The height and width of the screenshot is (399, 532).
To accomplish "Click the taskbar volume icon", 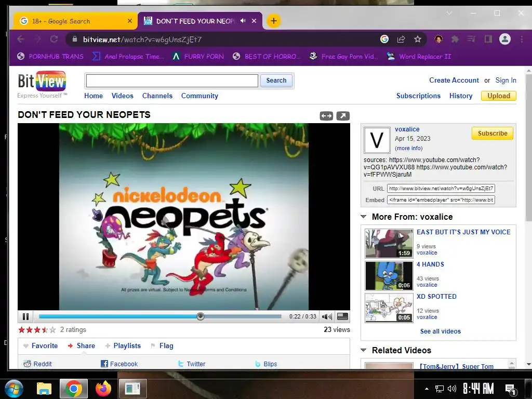I will [x=451, y=389].
